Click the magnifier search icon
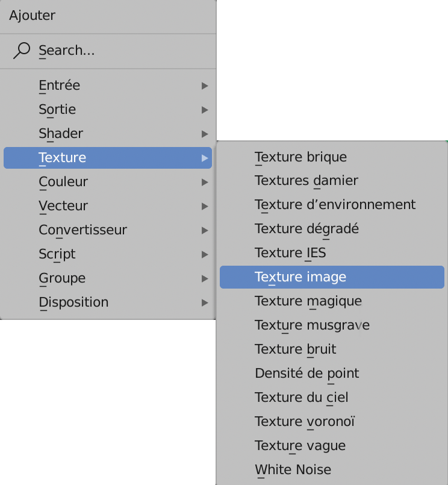 point(22,51)
